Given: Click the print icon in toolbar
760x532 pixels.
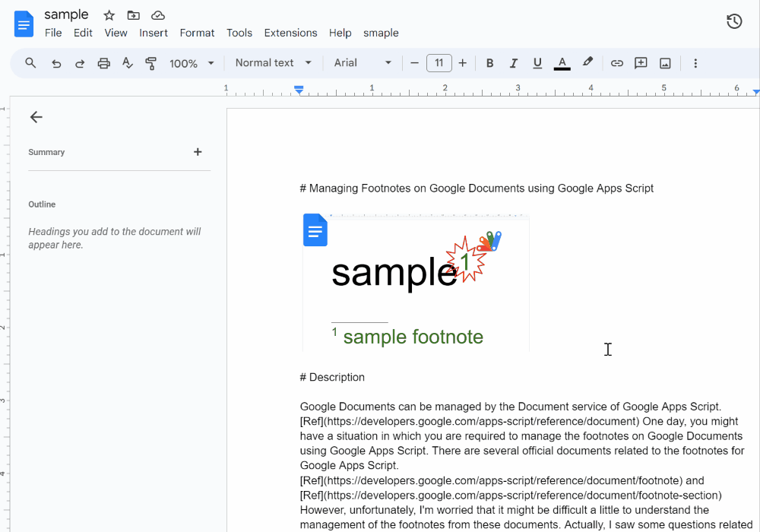Looking at the screenshot, I should coord(104,64).
